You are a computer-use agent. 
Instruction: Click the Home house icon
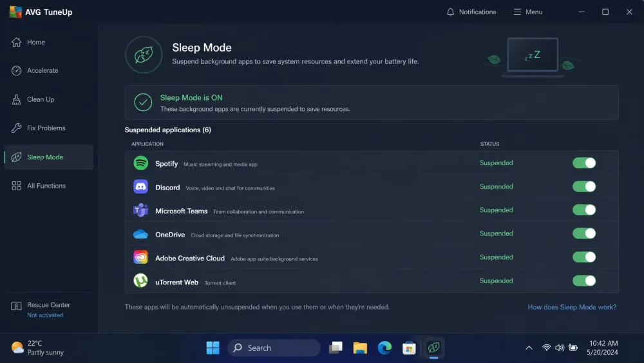[17, 42]
